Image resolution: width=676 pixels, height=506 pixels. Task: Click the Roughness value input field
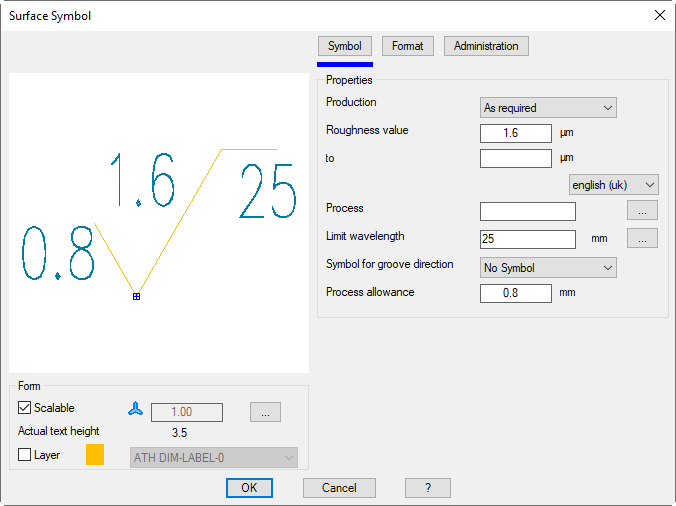tap(515, 133)
